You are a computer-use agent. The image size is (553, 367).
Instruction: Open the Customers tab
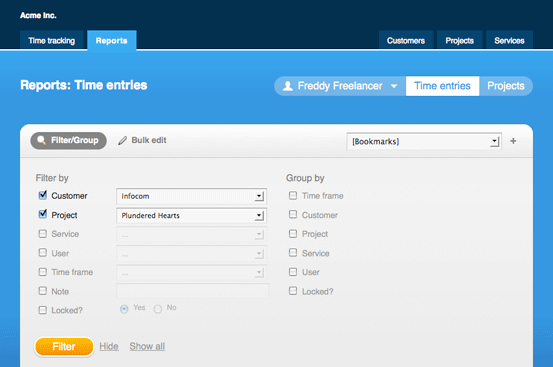pos(406,41)
